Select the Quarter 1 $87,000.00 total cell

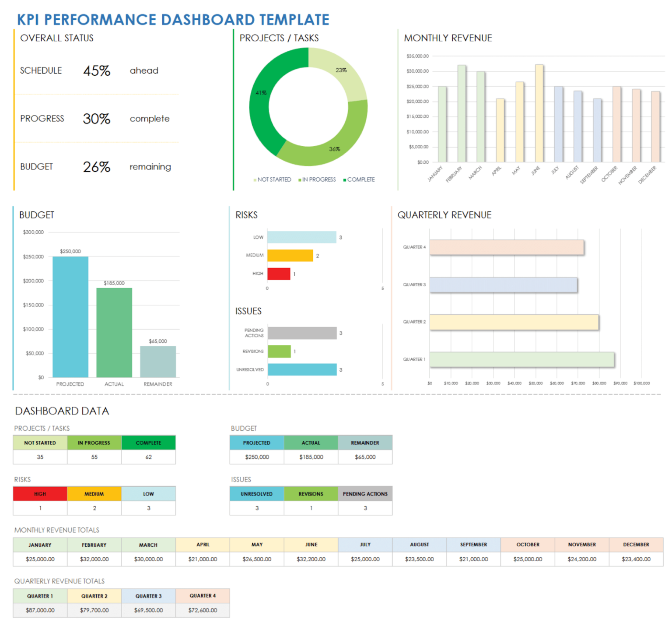click(x=40, y=610)
